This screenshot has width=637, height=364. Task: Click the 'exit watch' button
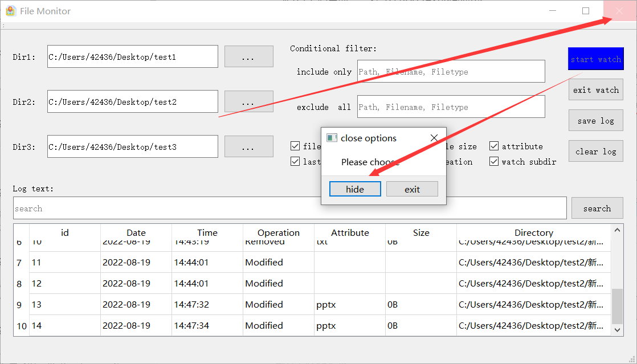coord(595,90)
